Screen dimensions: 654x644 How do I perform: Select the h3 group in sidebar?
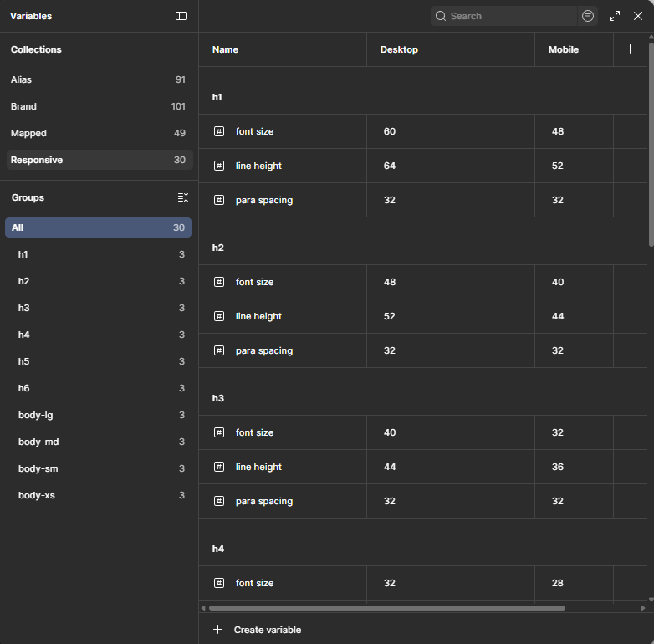pos(99,308)
